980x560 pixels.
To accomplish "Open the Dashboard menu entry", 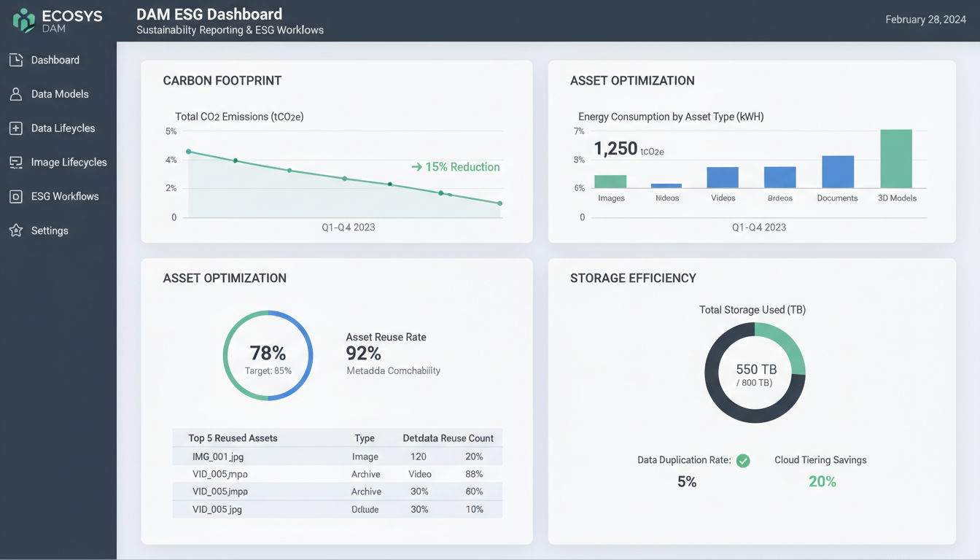I will point(55,60).
